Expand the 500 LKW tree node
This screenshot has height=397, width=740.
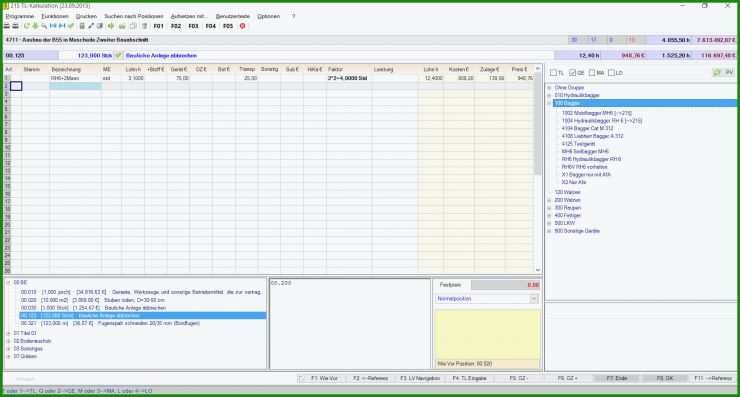[x=549, y=223]
